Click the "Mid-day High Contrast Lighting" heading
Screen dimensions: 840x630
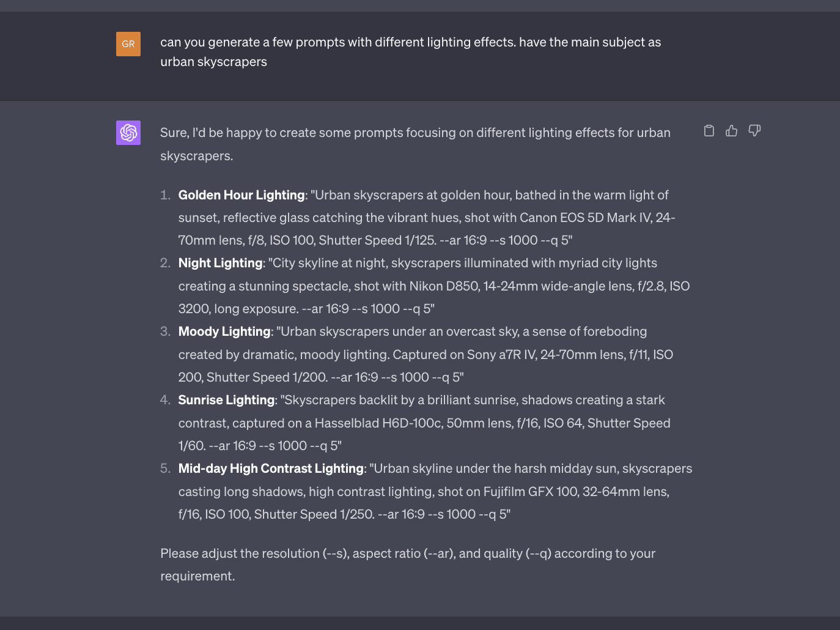click(x=271, y=469)
